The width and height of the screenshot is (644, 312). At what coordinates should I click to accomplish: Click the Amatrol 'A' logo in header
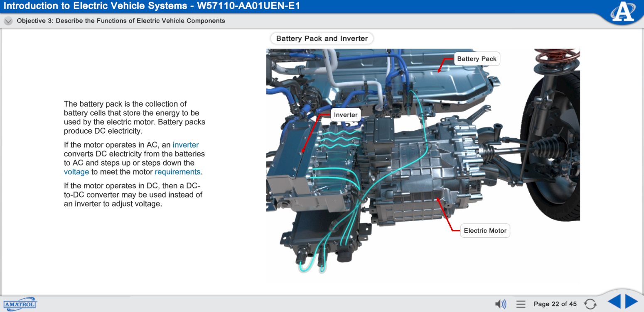[x=622, y=12]
